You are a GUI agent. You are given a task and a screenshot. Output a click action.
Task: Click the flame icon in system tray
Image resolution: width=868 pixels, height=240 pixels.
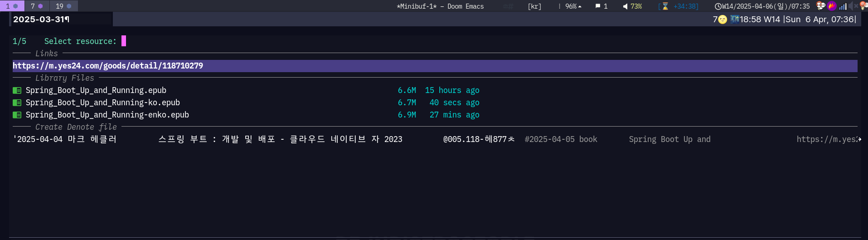click(831, 6)
